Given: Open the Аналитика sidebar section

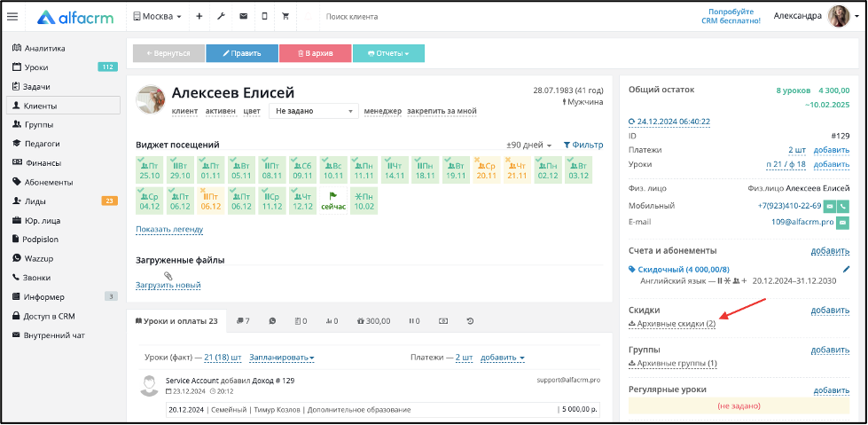Looking at the screenshot, I should tap(39, 48).
